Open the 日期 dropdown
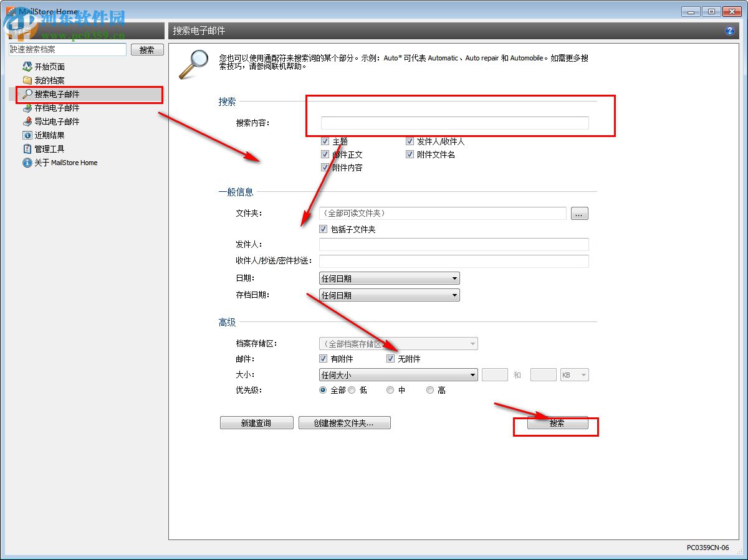 coord(390,278)
